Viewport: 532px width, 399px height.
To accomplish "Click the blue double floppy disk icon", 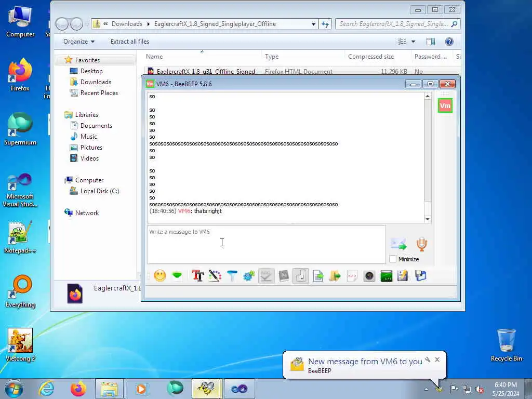I will 420,276.
